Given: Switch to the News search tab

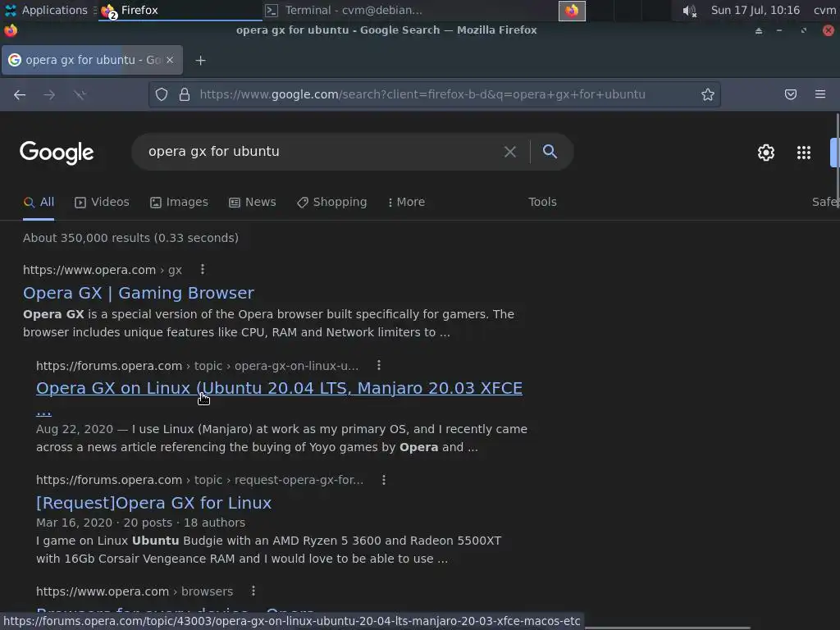Looking at the screenshot, I should point(253,203).
